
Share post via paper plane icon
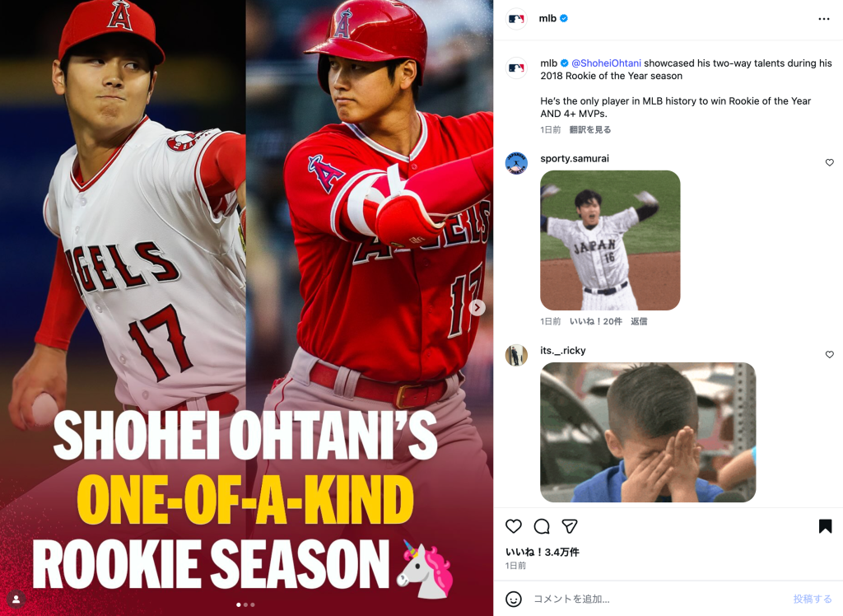click(570, 526)
